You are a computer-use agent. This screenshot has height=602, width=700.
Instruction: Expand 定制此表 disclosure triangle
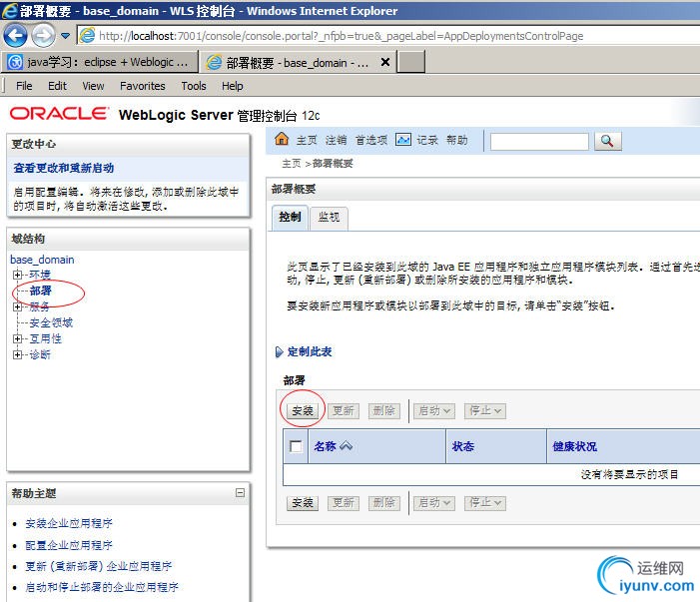tap(279, 352)
